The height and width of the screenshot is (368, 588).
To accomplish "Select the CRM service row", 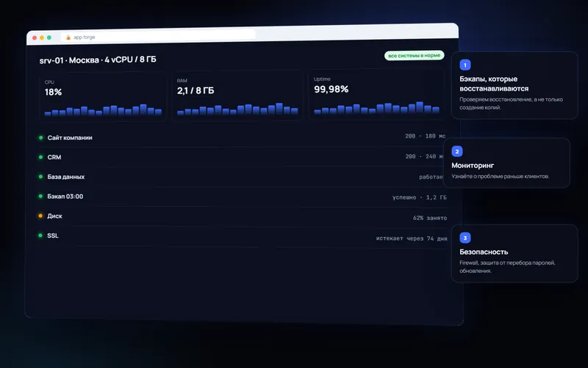I will click(243, 157).
